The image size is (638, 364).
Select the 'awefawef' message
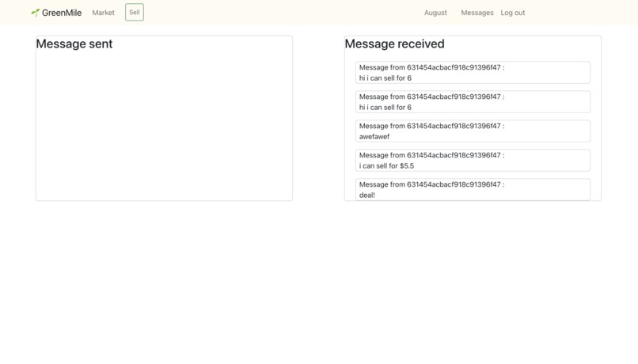(473, 131)
